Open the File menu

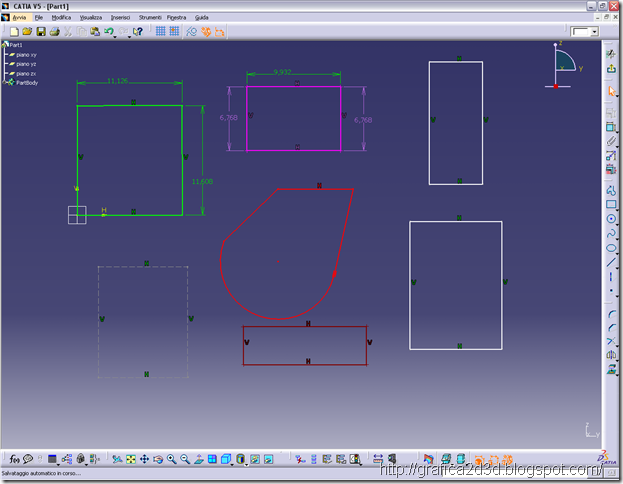pyautogui.click(x=39, y=17)
